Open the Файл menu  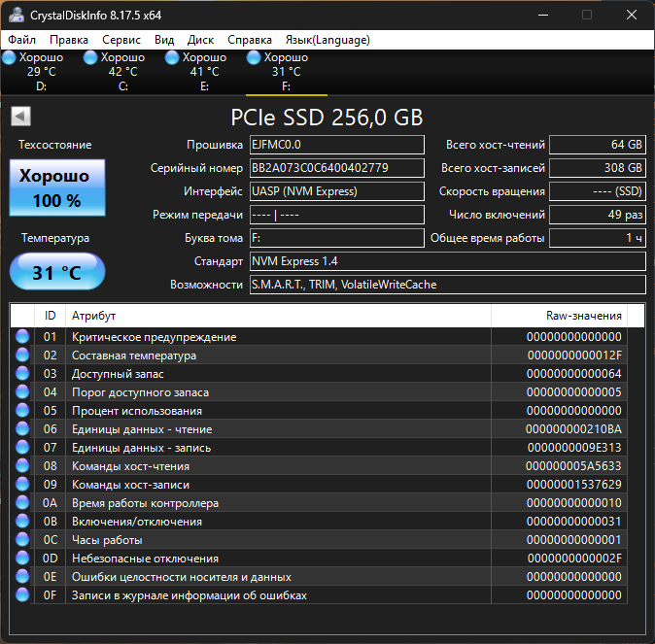click(21, 40)
